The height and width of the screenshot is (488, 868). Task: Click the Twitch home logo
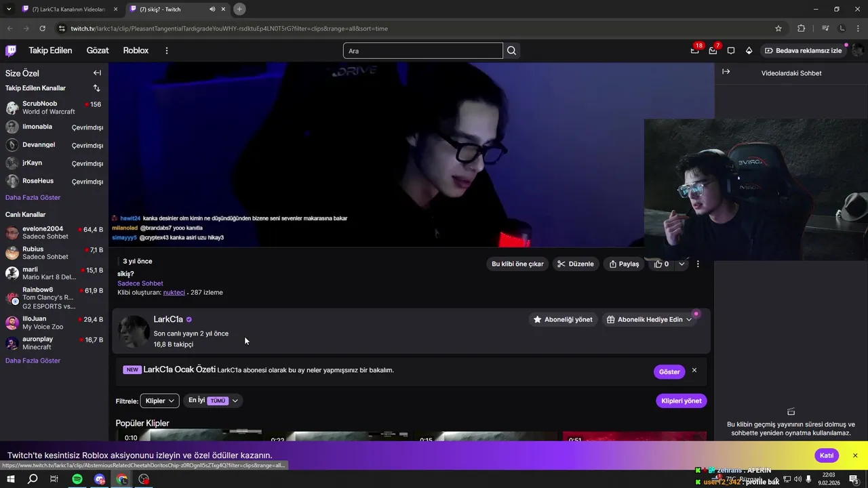11,51
